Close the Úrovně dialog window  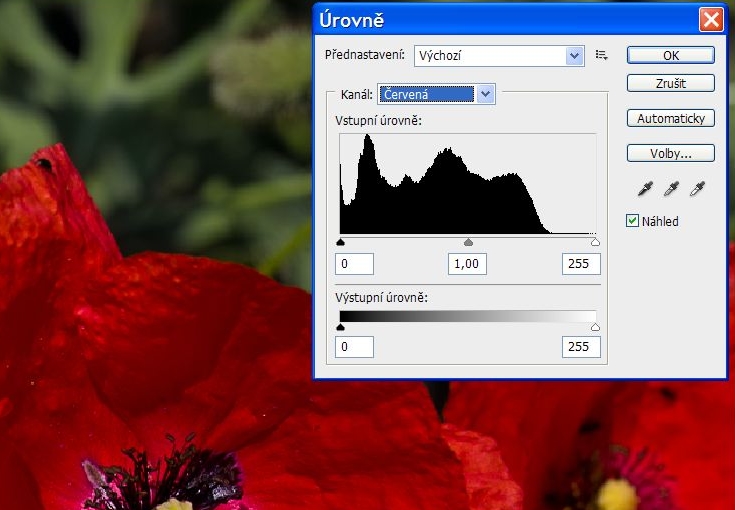tap(711, 19)
